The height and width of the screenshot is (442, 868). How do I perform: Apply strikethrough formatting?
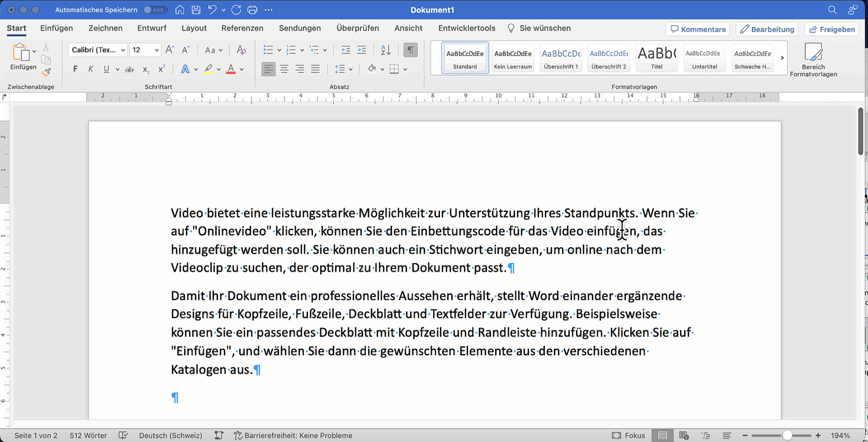(130, 69)
